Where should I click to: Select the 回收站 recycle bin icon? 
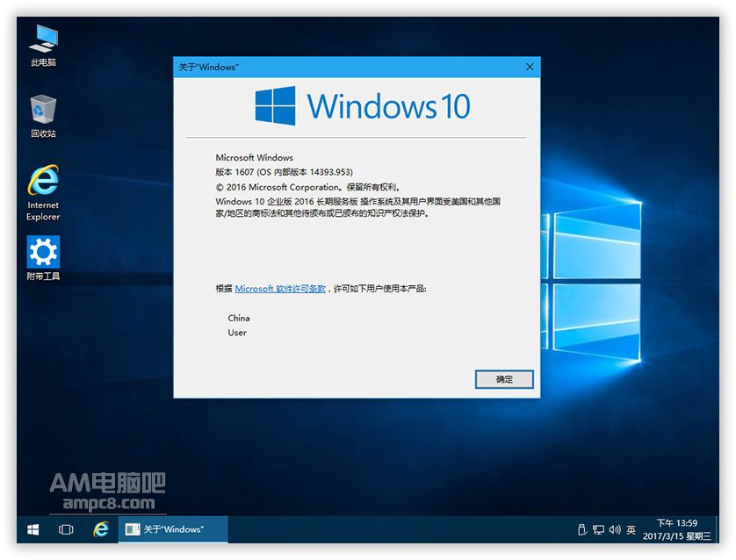coord(43,117)
